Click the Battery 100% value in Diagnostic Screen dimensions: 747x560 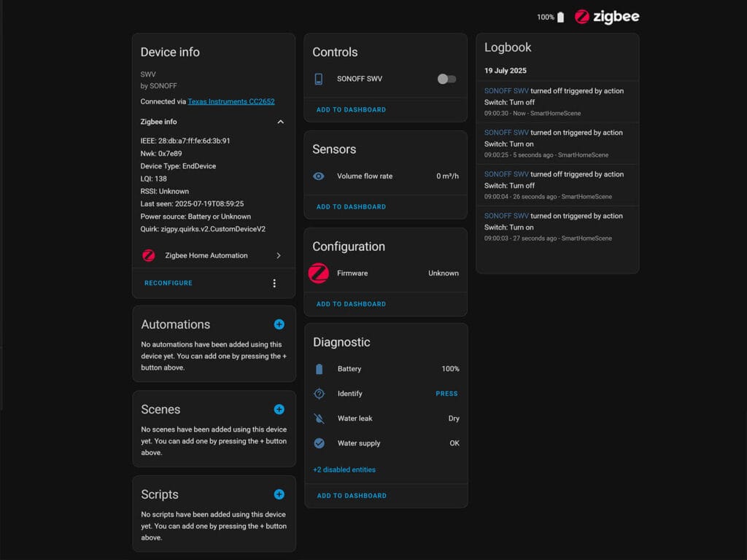coord(450,369)
